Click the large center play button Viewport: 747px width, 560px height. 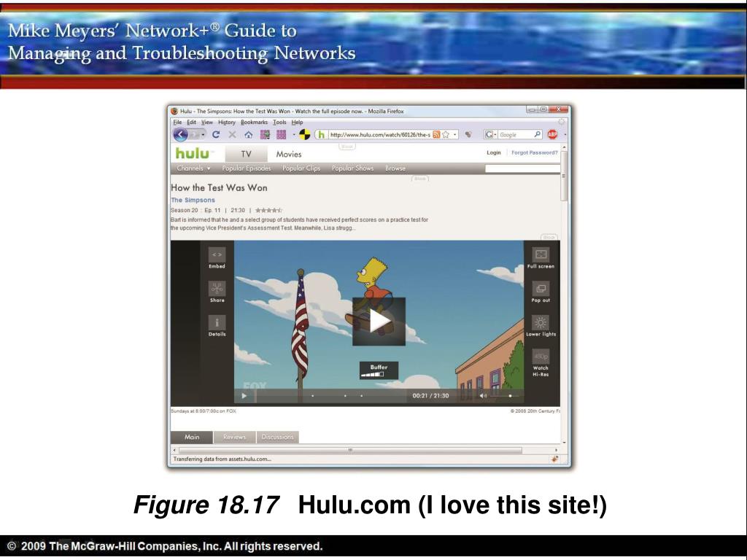(x=379, y=322)
